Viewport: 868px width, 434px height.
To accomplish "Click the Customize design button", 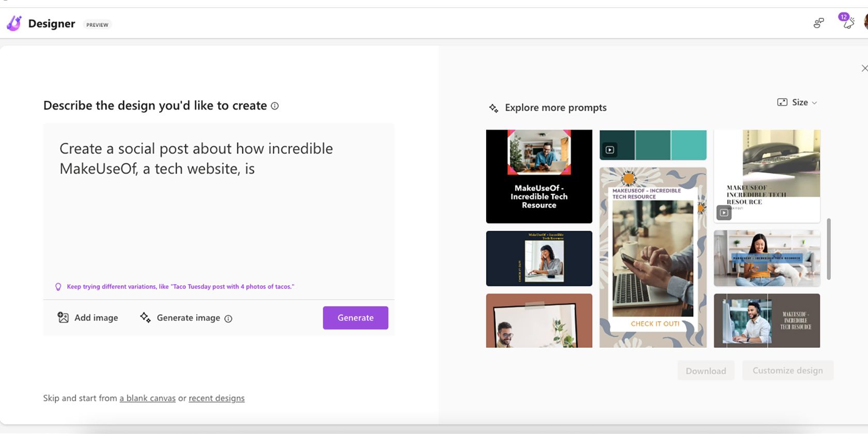I will pyautogui.click(x=787, y=370).
